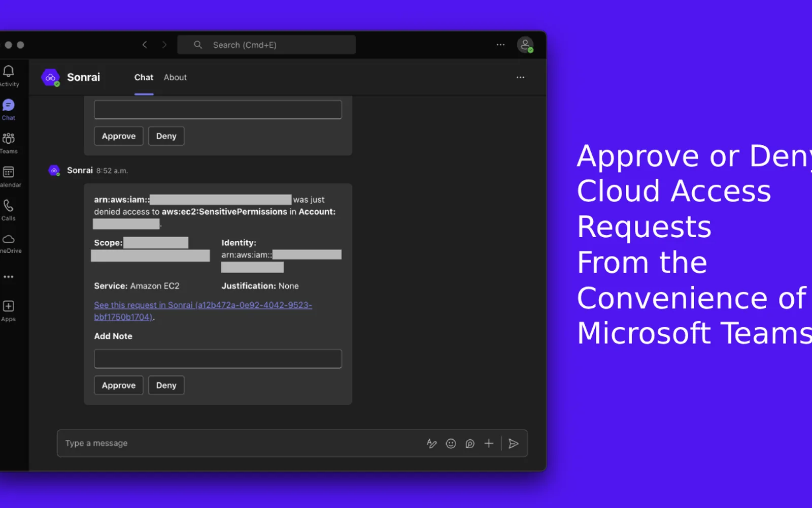This screenshot has width=812, height=508.
Task: Go back with the left arrow
Action: point(145,45)
